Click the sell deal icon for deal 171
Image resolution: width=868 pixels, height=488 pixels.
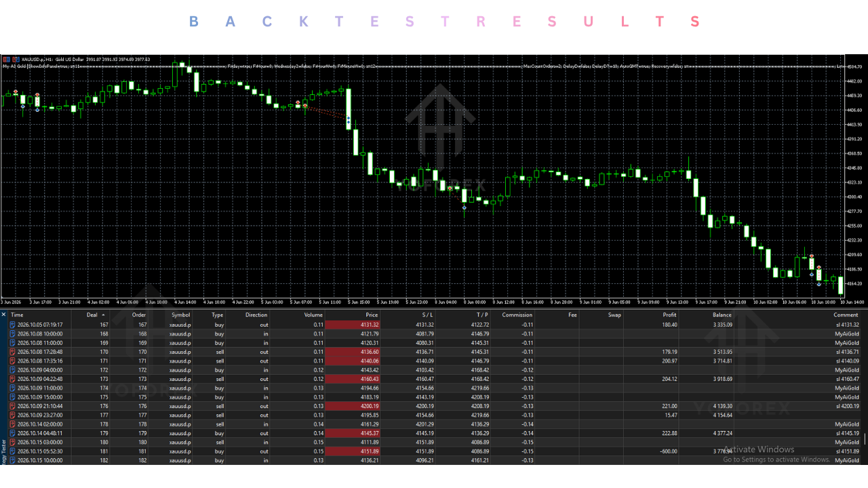12,361
